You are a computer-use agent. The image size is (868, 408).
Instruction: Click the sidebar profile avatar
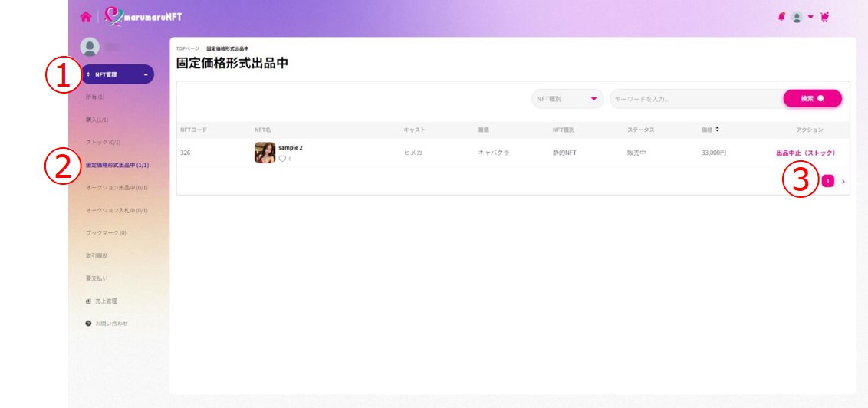point(90,47)
